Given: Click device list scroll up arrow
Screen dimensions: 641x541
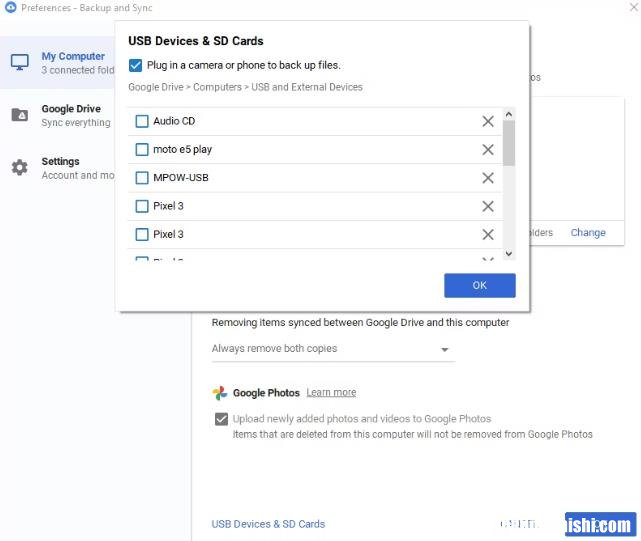Looking at the screenshot, I should [509, 114].
